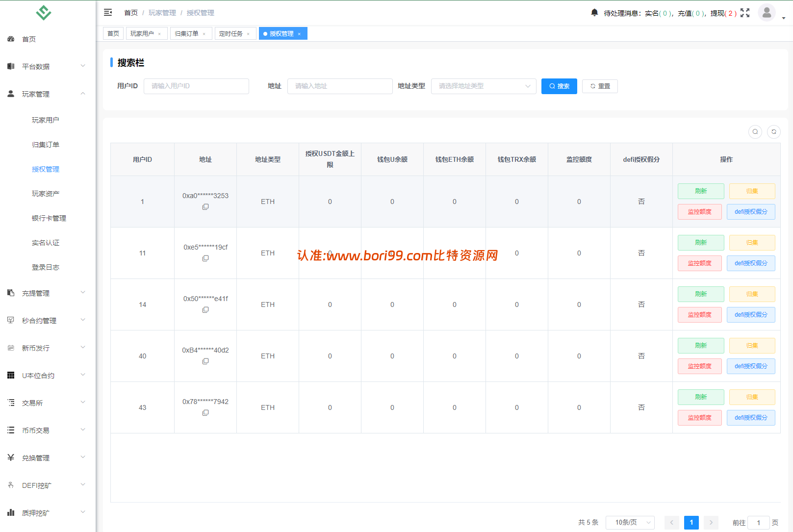Switch to the 定时任务 tab

pyautogui.click(x=231, y=33)
